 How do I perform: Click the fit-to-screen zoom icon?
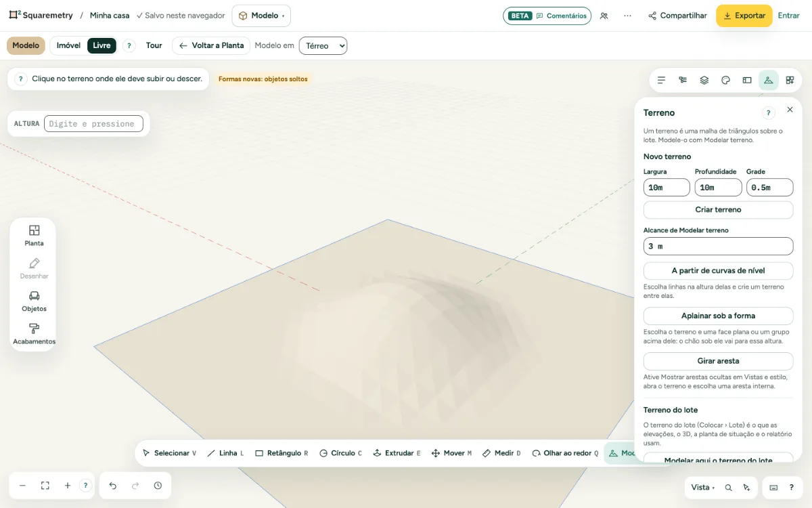pyautogui.click(x=45, y=486)
